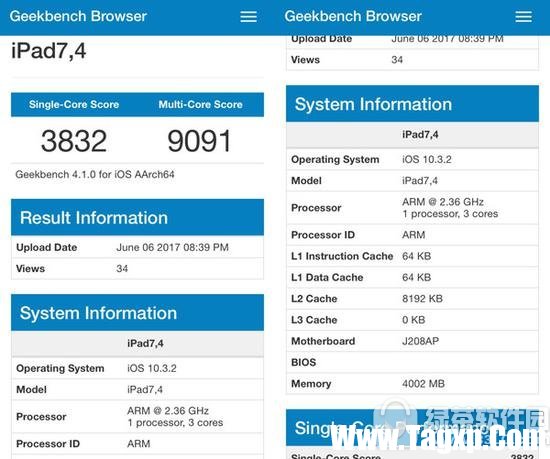Click System Information header in right screenshot
Image resolution: width=550 pixels, height=459 pixels.
412,104
